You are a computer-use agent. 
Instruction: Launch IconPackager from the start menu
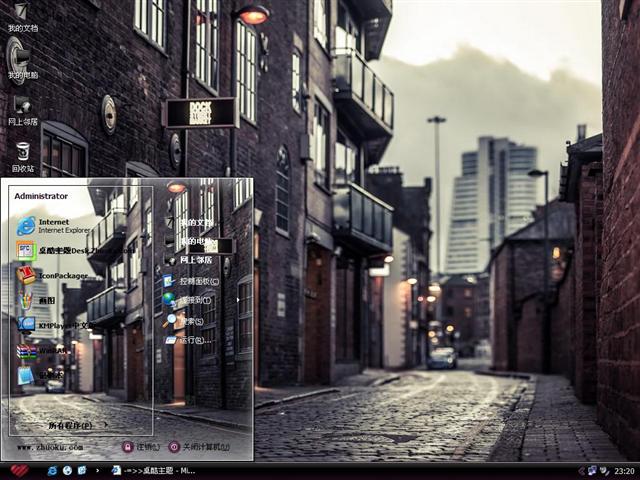[x=52, y=276]
